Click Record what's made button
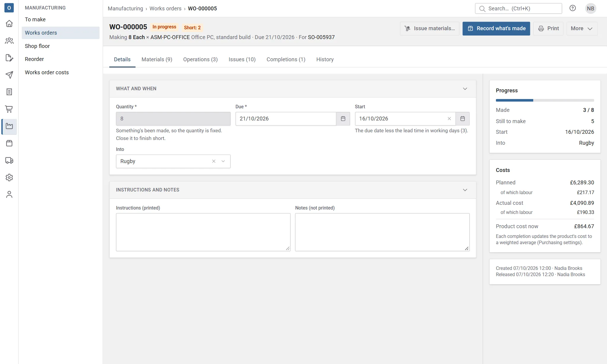Image resolution: width=607 pixels, height=364 pixels. [496, 28]
